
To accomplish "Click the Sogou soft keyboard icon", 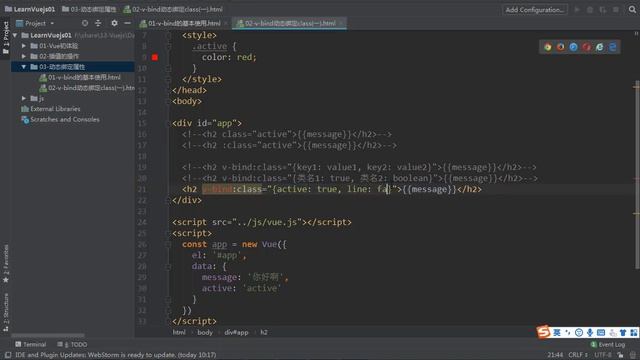I will [601, 333].
